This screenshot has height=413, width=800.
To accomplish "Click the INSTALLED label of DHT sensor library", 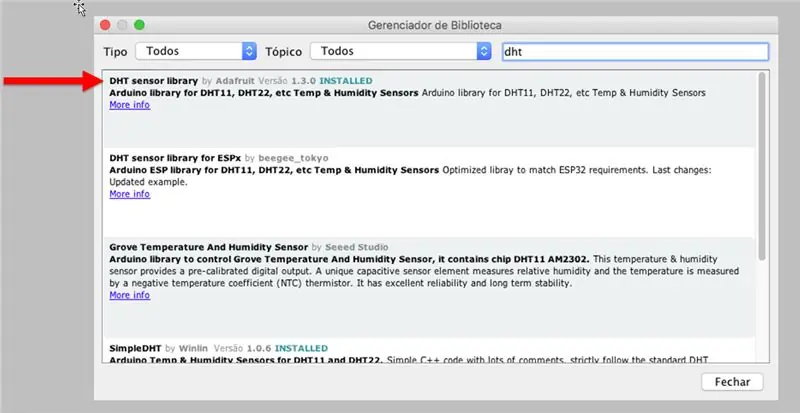I will click(346, 81).
